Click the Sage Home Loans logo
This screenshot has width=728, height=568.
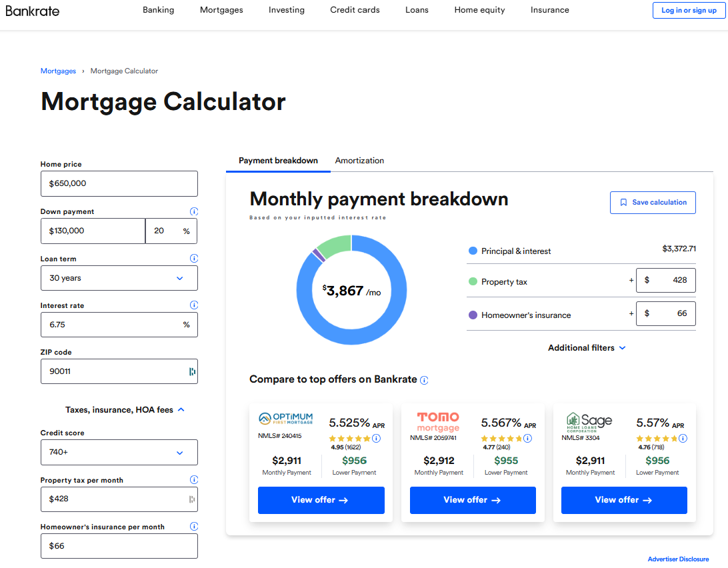click(589, 422)
